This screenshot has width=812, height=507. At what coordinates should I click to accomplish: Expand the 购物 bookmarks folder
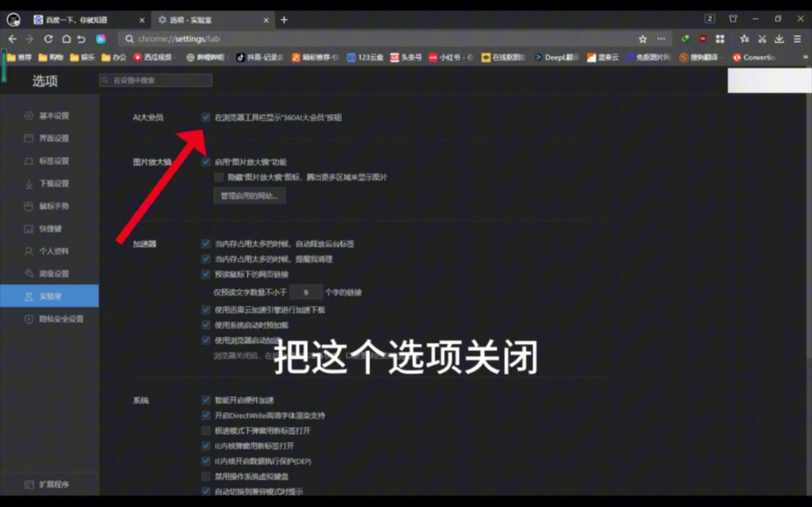[51, 57]
